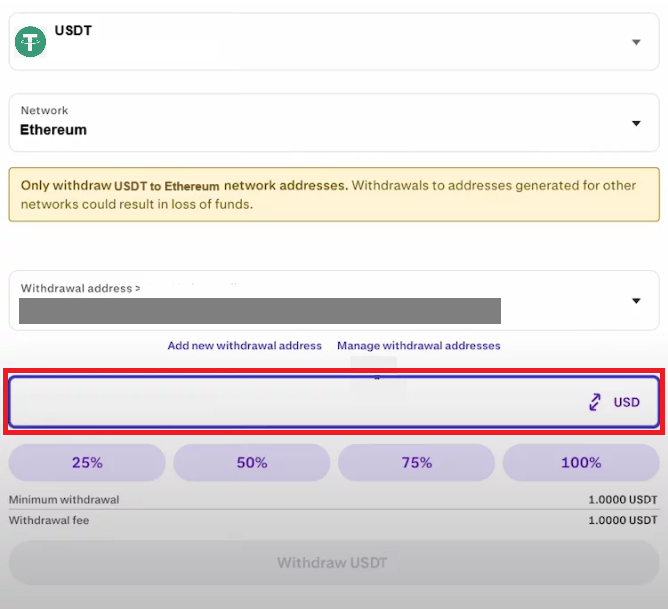The height and width of the screenshot is (609, 668).
Task: Click the Withdrawal fee label
Action: 49,520
